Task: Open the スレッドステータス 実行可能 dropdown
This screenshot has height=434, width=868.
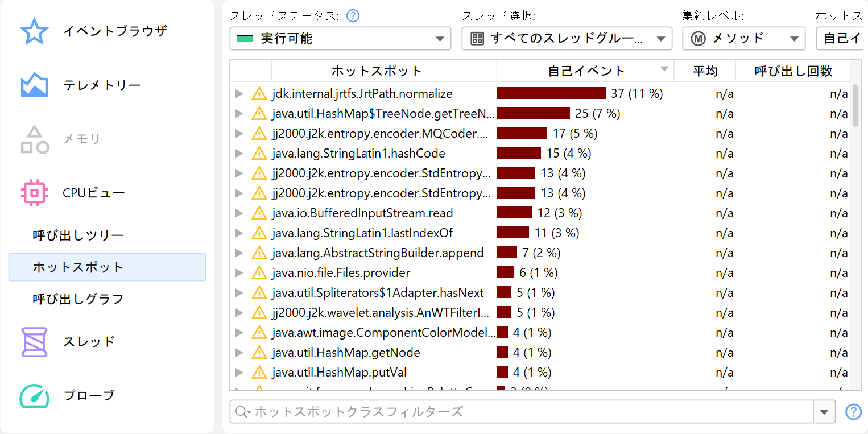Action: 340,39
